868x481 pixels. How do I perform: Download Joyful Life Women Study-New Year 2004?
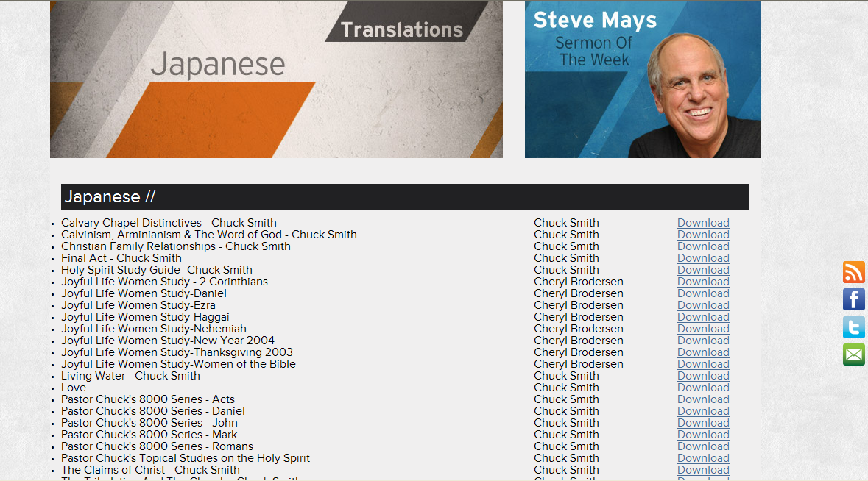click(x=703, y=341)
